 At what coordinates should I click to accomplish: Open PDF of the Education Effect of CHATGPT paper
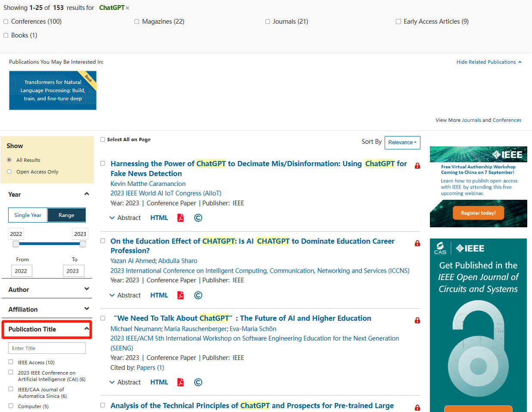180,295
